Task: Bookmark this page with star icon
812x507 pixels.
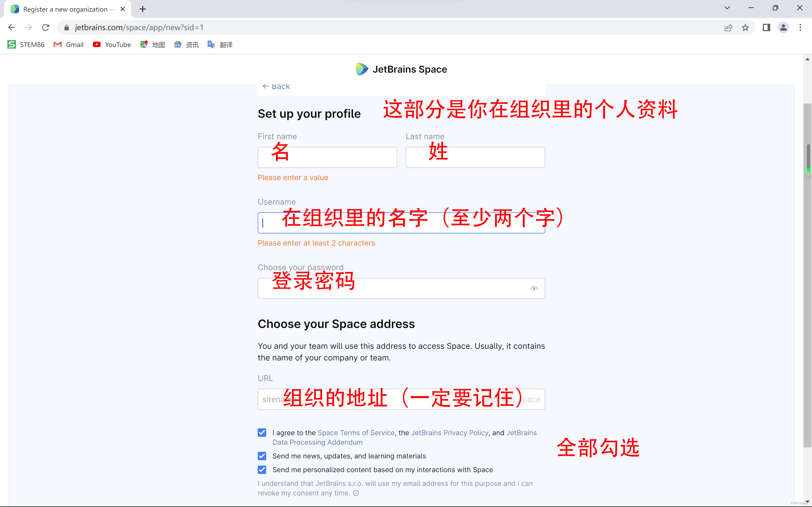Action: 745,27
